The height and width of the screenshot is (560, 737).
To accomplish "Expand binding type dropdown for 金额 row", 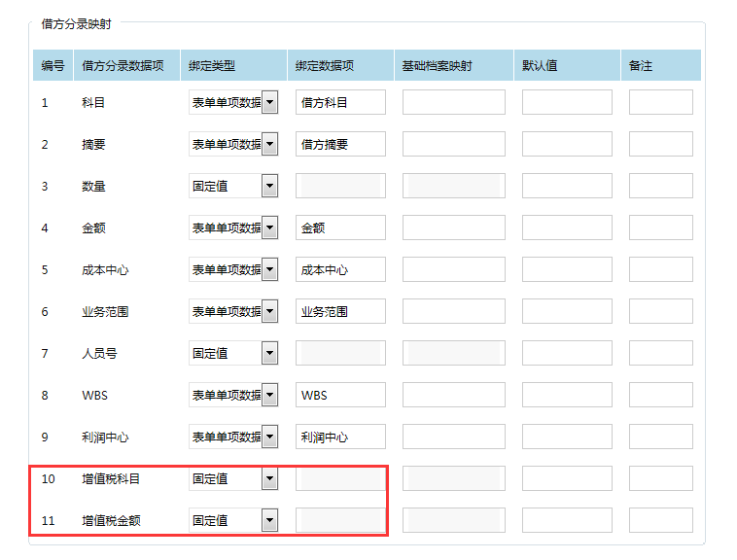I will [x=269, y=227].
